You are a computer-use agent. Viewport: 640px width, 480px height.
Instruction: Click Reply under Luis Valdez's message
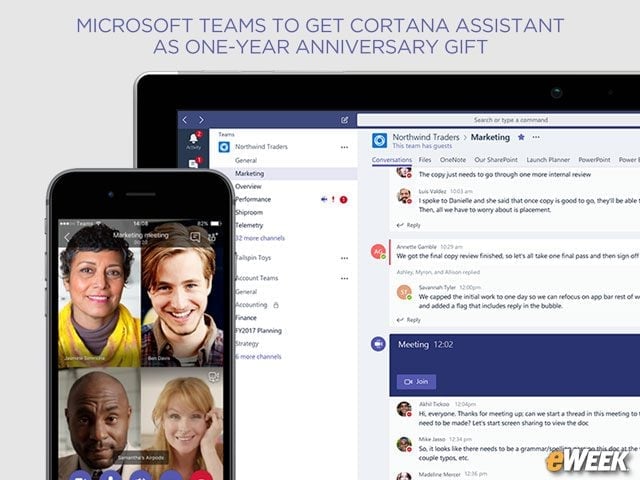pos(409,225)
